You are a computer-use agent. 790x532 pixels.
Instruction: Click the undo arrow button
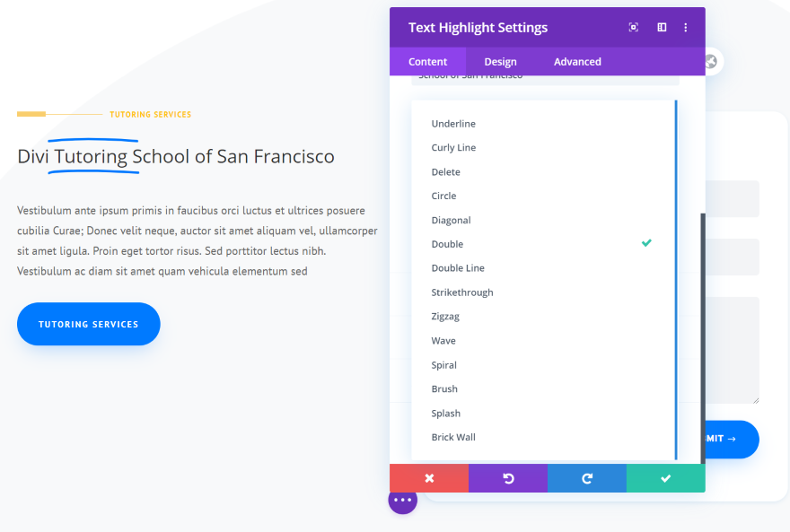(x=508, y=478)
